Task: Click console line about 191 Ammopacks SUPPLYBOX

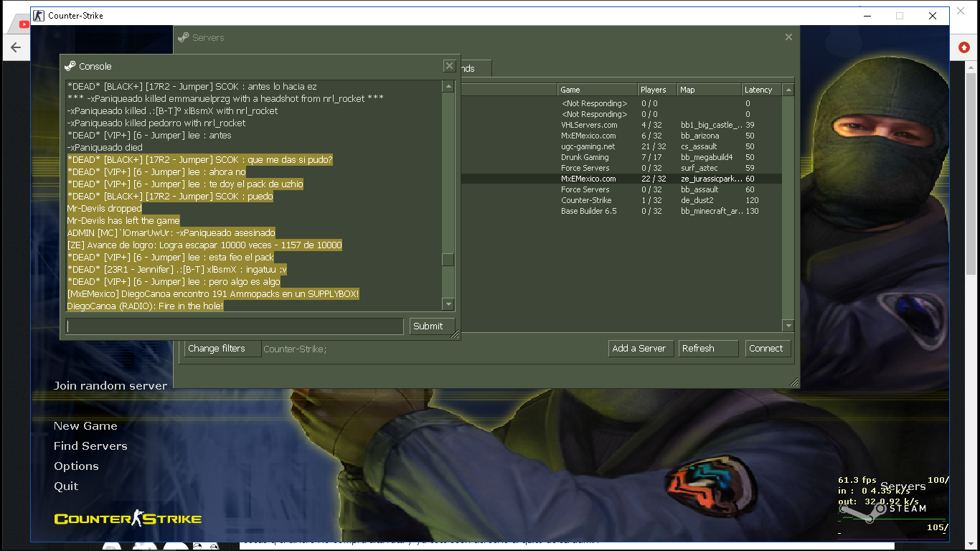Action: coord(213,294)
